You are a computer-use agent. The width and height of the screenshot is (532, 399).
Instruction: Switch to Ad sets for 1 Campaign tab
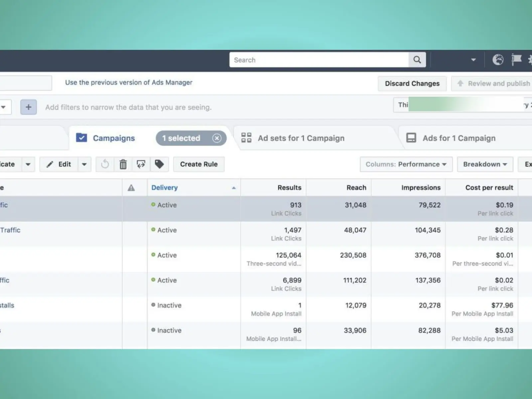tap(301, 138)
